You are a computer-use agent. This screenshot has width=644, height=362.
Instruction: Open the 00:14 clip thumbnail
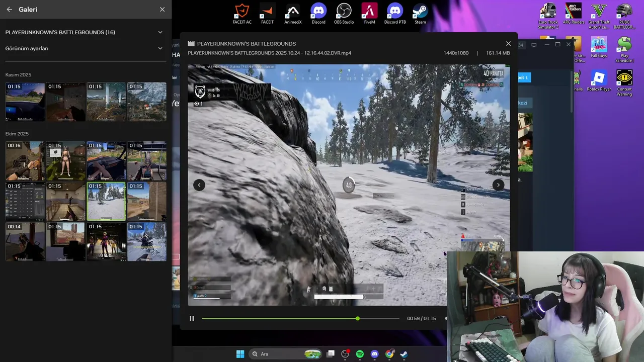pyautogui.click(x=25, y=242)
